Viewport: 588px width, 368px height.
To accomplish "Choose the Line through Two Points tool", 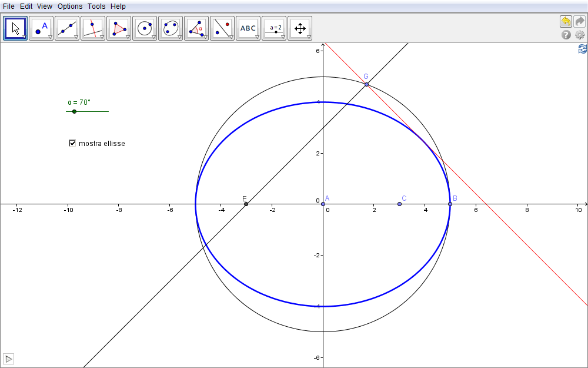I will tap(67, 28).
